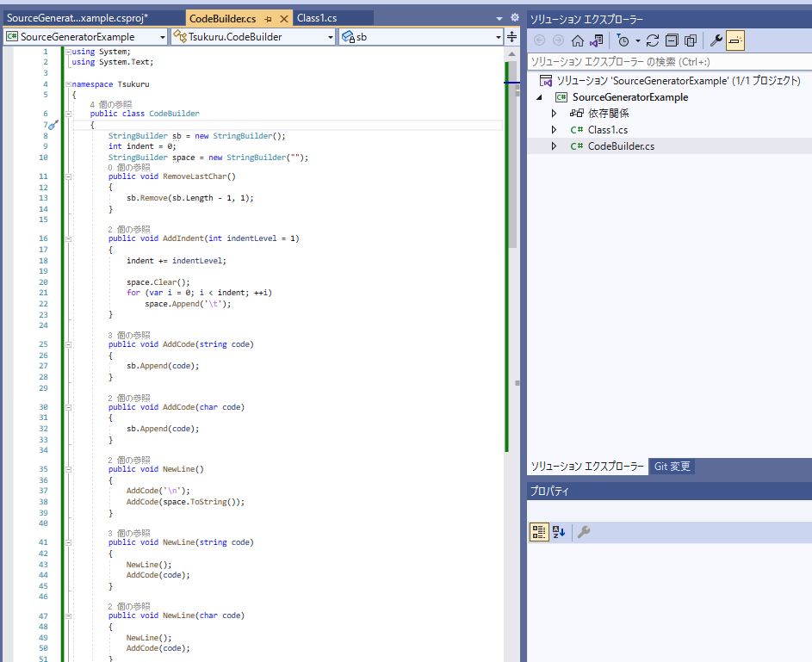Enable alphabetical sorting in Properties panel
The height and width of the screenshot is (662, 812).
coord(558,532)
